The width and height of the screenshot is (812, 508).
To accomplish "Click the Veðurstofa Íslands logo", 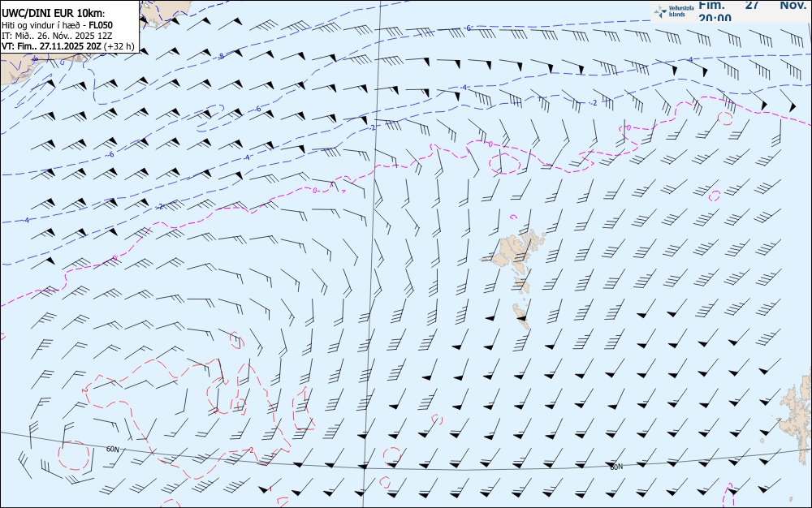I will pyautogui.click(x=673, y=11).
